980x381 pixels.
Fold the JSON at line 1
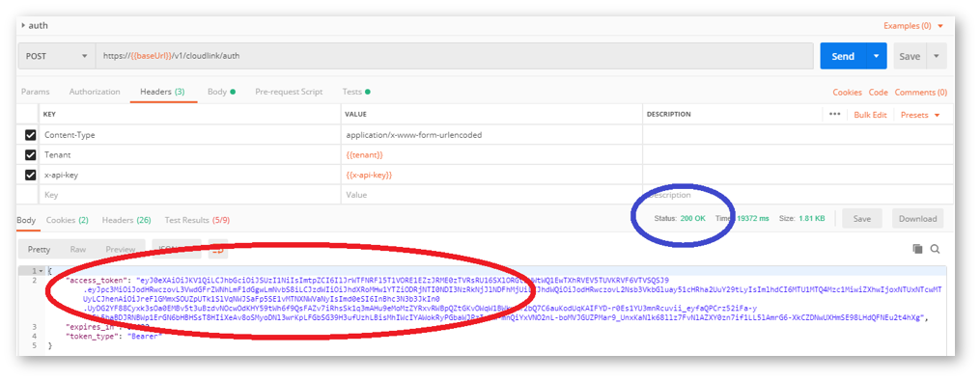point(42,271)
